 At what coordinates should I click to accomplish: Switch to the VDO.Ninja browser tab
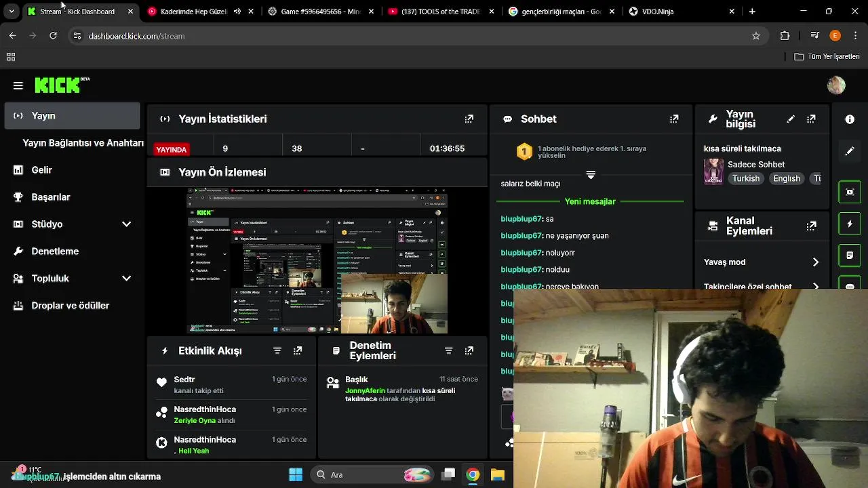coord(682,12)
